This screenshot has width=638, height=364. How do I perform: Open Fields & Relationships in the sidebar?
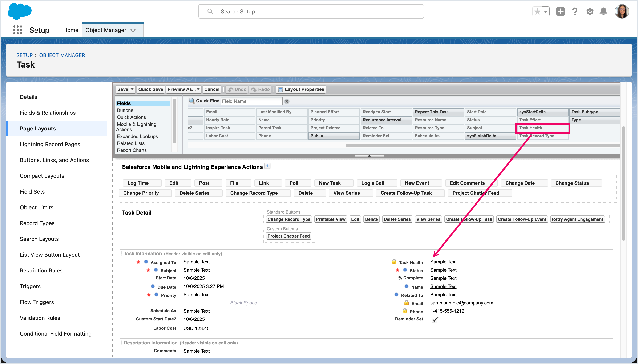click(x=48, y=113)
